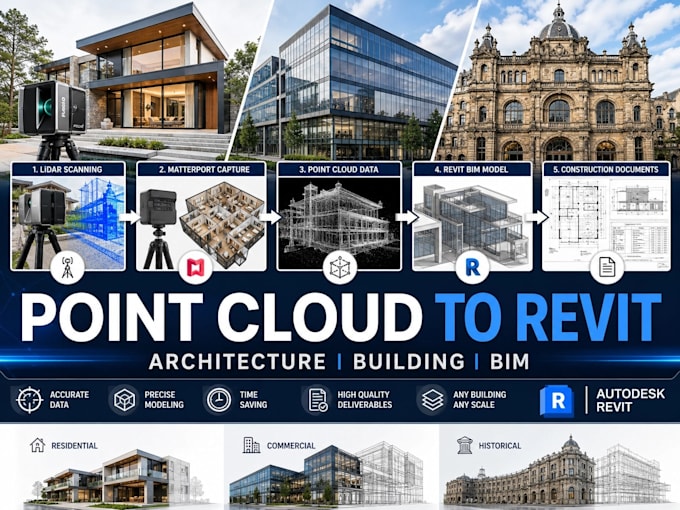
Task: Open the historic ornate building photo
Action: pyautogui.click(x=559, y=82)
